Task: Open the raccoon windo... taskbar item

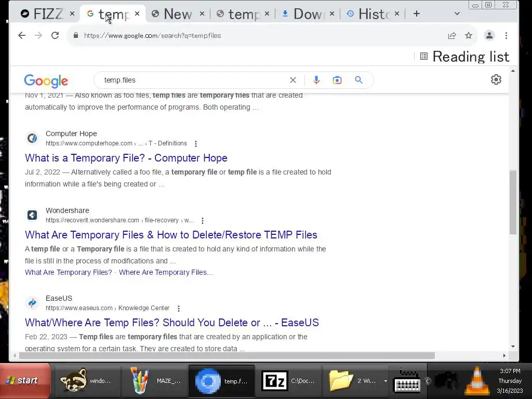Action: click(x=86, y=381)
